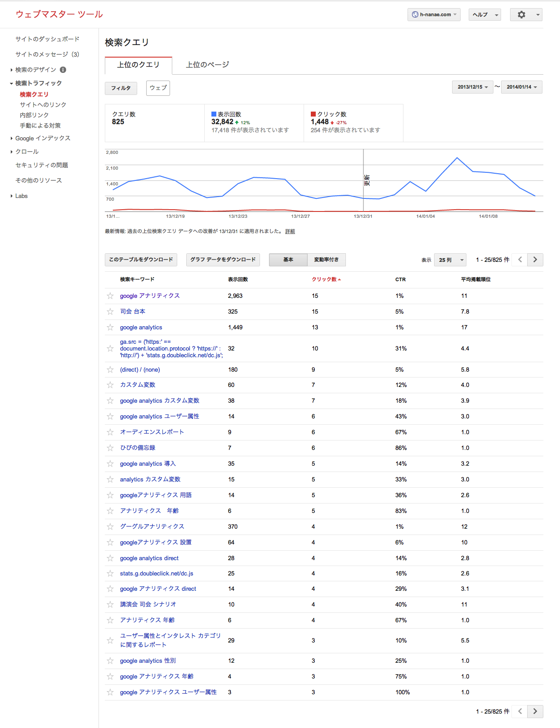This screenshot has height=728, width=560.
Task: Go to next page using top arrow
Action: (x=535, y=260)
